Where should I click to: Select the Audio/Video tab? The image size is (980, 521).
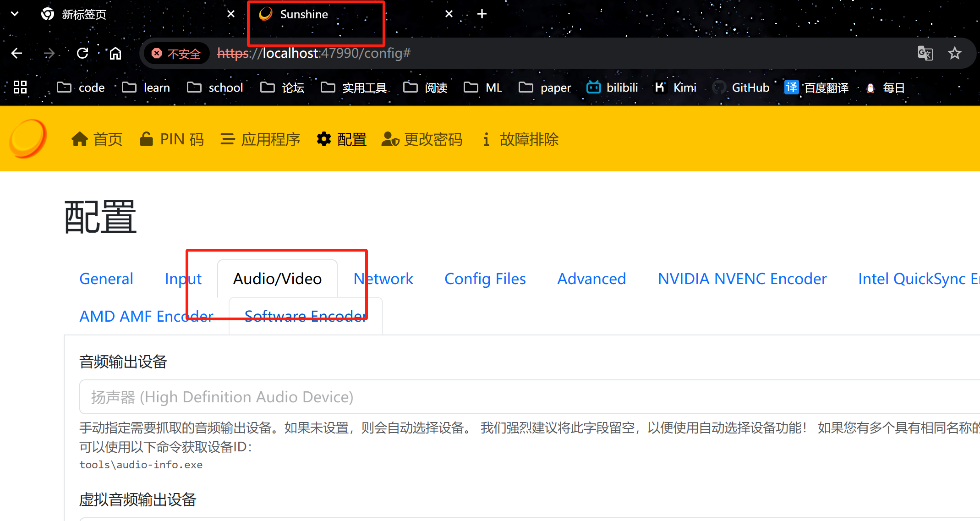[x=277, y=279]
